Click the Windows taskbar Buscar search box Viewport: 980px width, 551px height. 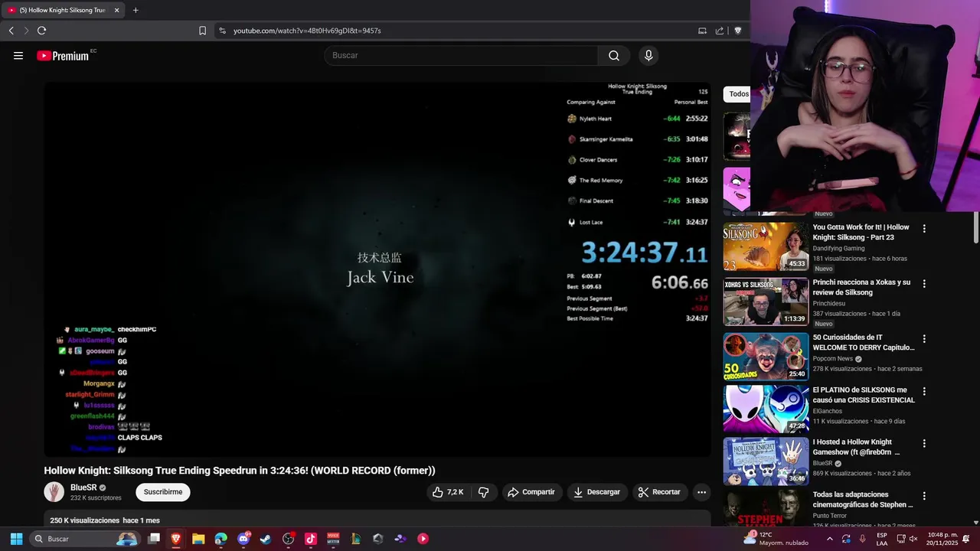86,539
